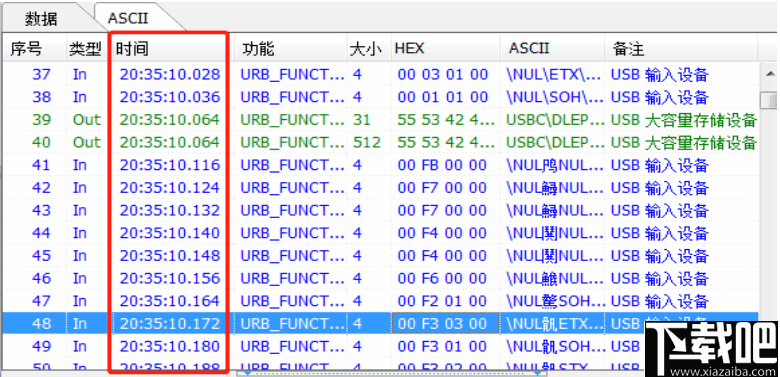Screen dimensions: 780x377
Task: Click HEX cell 00 03 01 00
Action: click(x=443, y=75)
